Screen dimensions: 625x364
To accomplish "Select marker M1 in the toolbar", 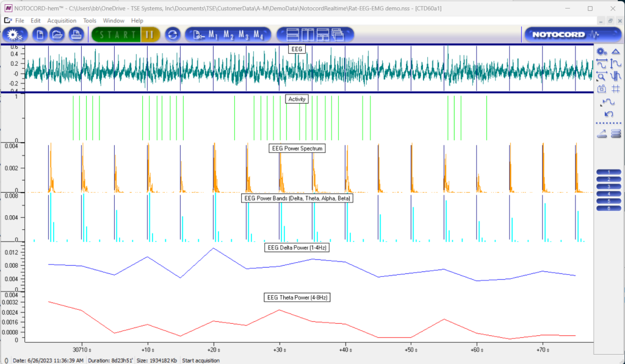I will point(213,35).
